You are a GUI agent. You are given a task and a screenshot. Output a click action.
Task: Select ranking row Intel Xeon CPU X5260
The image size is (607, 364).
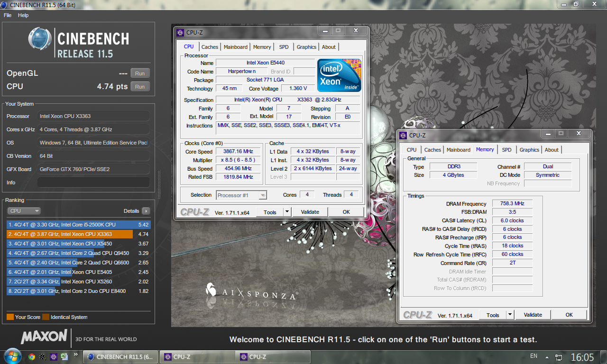pyautogui.click(x=79, y=282)
